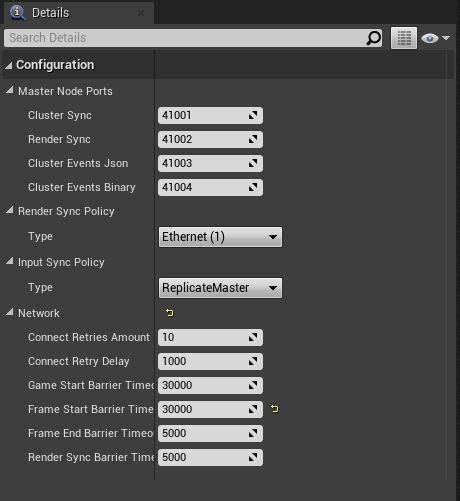The width and height of the screenshot is (460, 501).
Task: Edit the Cluster Sync port value 41001
Action: click(x=210, y=115)
